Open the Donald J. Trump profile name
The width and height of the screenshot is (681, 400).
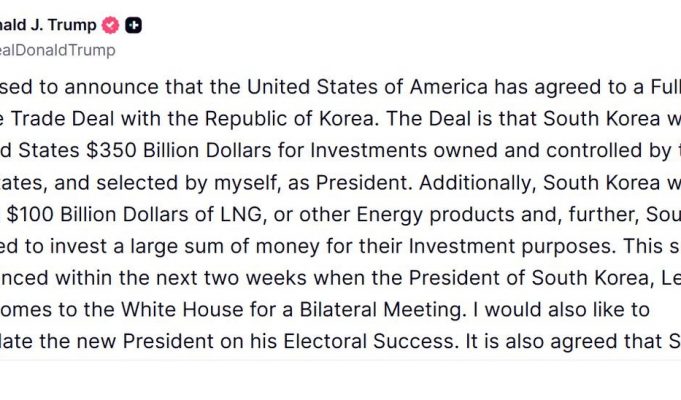click(48, 26)
